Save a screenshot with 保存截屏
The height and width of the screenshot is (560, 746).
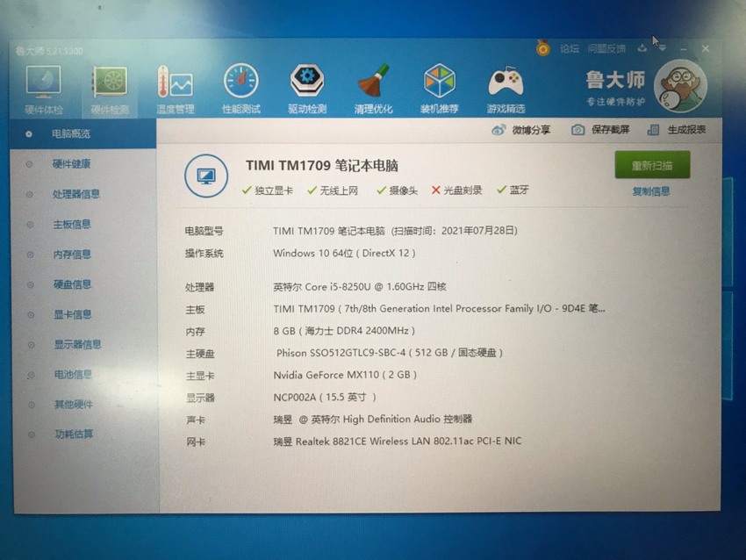(600, 129)
